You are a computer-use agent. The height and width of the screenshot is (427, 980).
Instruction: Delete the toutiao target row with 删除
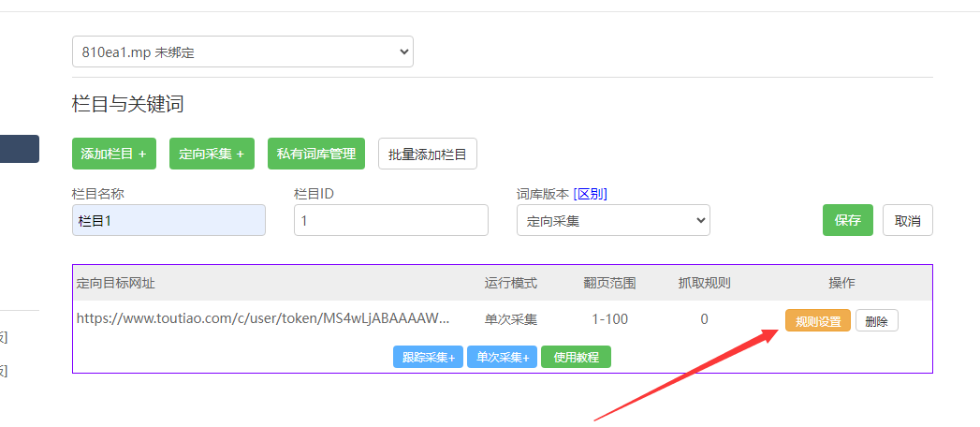pyautogui.click(x=877, y=320)
